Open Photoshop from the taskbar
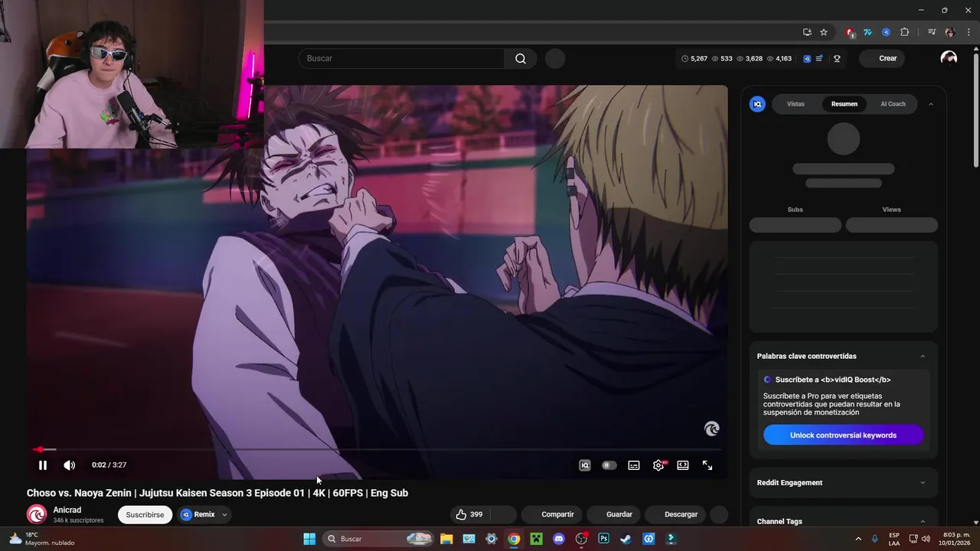Image resolution: width=980 pixels, height=551 pixels. pyautogui.click(x=603, y=539)
